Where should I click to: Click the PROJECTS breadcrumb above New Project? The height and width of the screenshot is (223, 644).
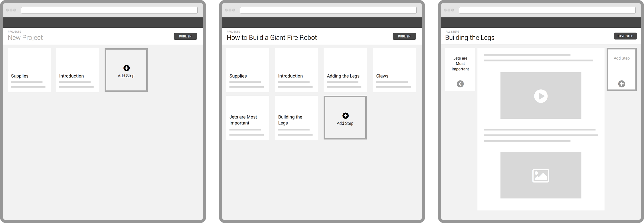(14, 32)
